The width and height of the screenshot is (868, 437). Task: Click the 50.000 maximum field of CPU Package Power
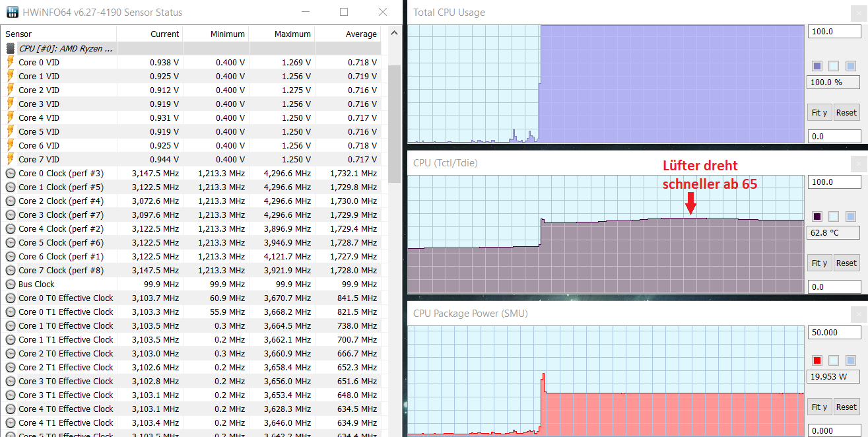coord(834,333)
